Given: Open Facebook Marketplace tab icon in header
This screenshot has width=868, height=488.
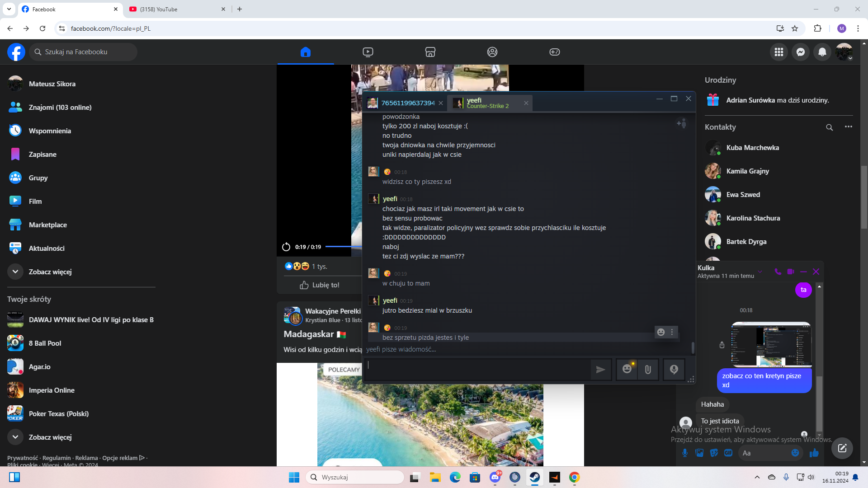Looking at the screenshot, I should 430,52.
